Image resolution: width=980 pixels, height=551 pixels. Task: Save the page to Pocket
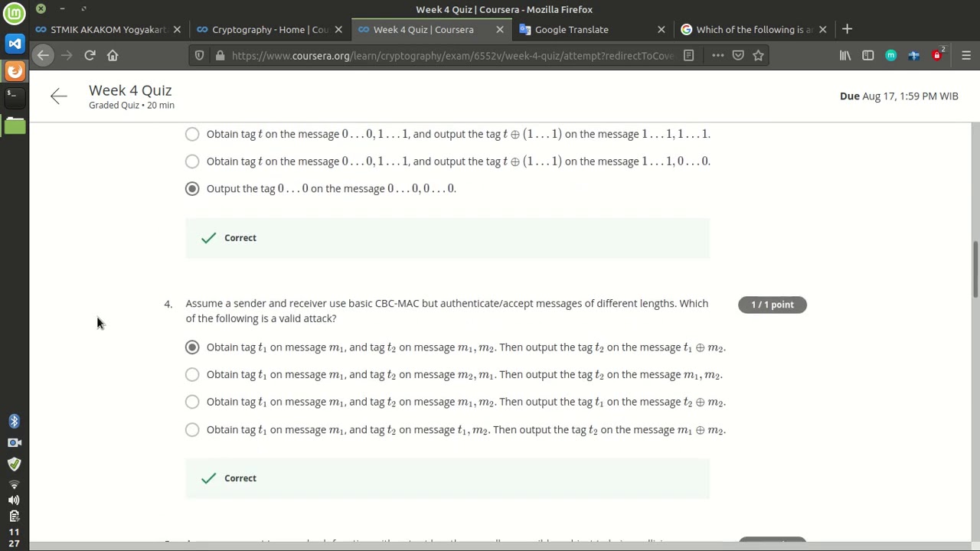tap(738, 55)
